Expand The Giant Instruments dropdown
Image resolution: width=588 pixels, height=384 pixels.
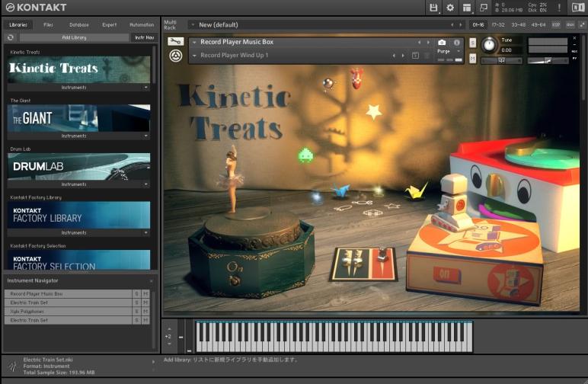coord(146,136)
